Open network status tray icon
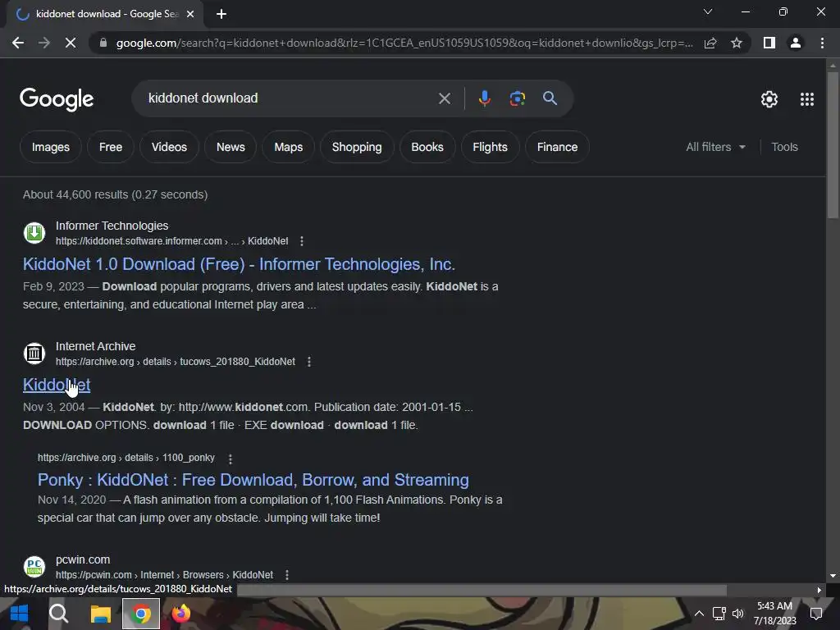 (x=719, y=614)
